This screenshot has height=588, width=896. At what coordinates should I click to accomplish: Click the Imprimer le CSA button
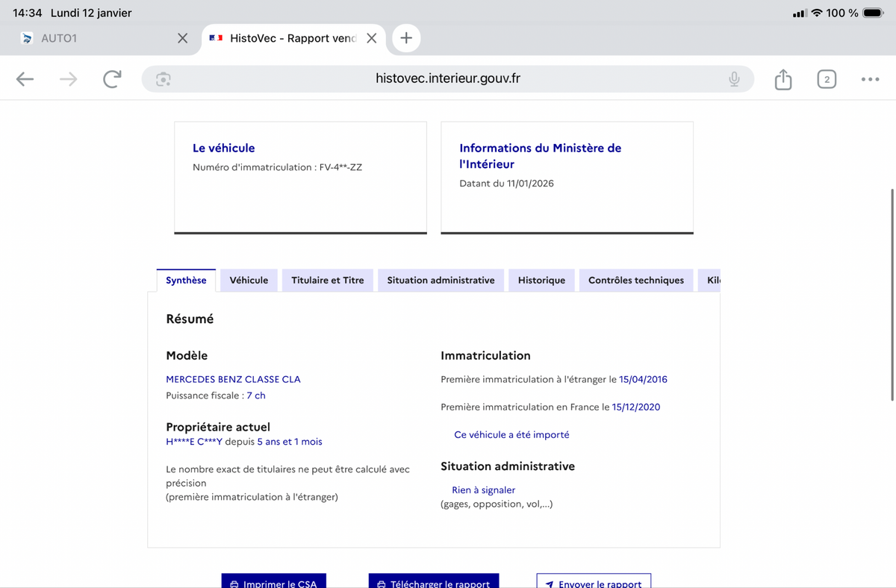pos(273,582)
